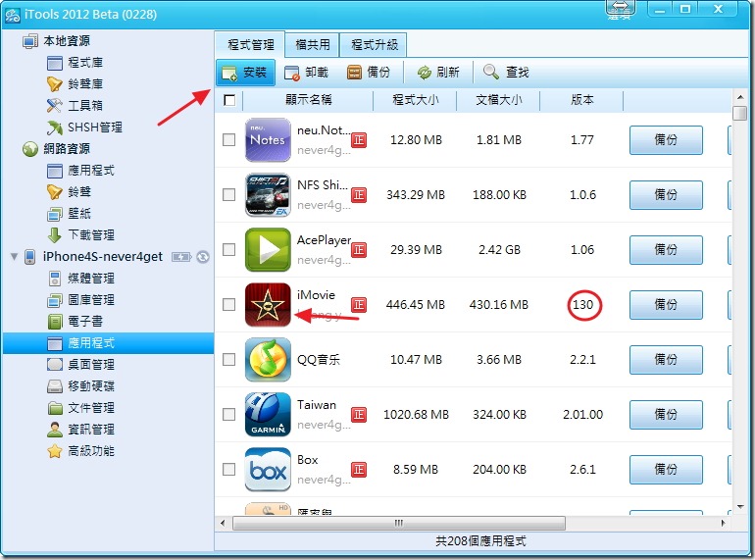
Task: Open 桌面管理 desktop management
Action: (80, 365)
